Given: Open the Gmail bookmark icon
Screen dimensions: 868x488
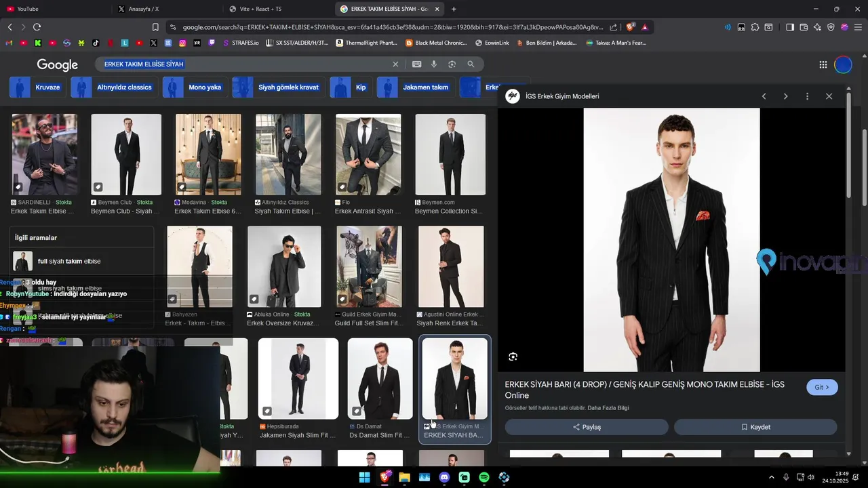Looking at the screenshot, I should pos(9,43).
